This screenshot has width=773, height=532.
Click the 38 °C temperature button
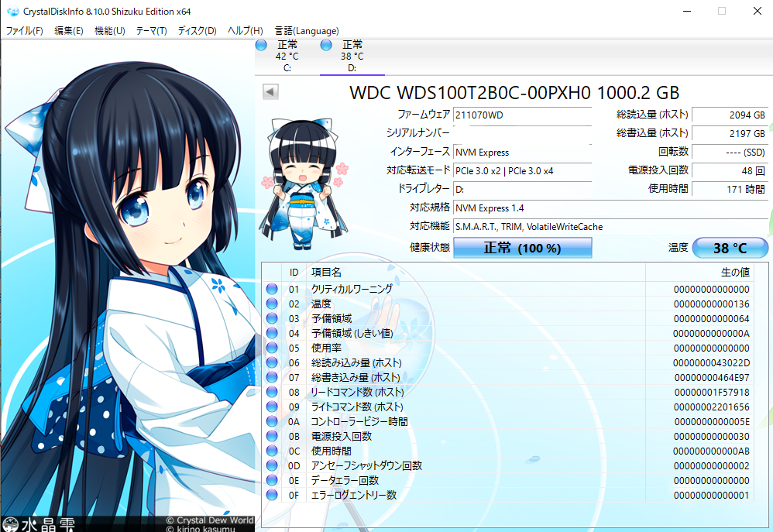730,248
